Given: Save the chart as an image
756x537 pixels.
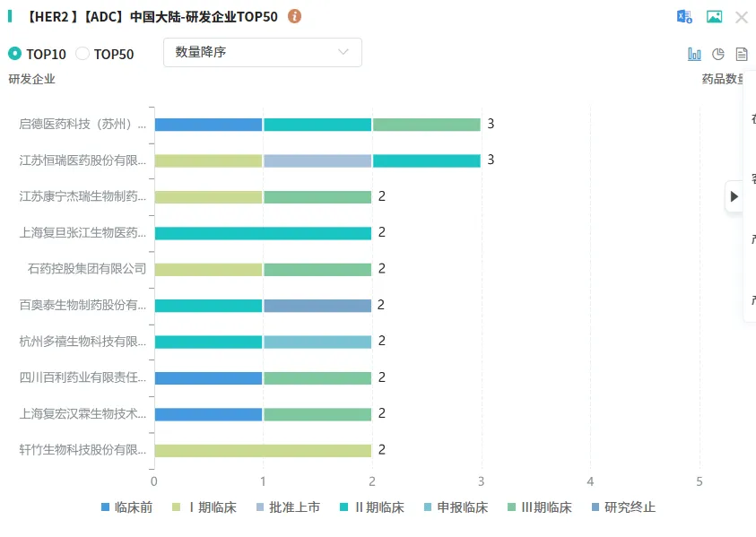Looking at the screenshot, I should click(x=714, y=16).
